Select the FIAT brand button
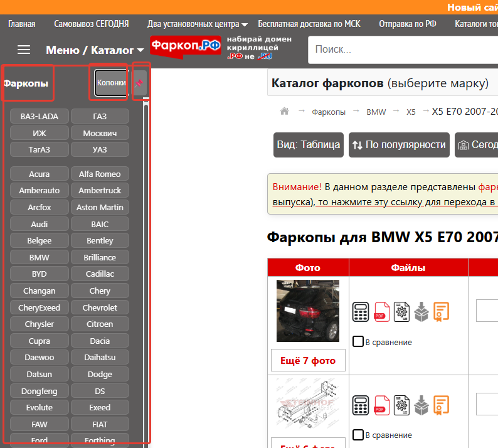Image resolution: width=498 pixels, height=448 pixels. (100, 424)
